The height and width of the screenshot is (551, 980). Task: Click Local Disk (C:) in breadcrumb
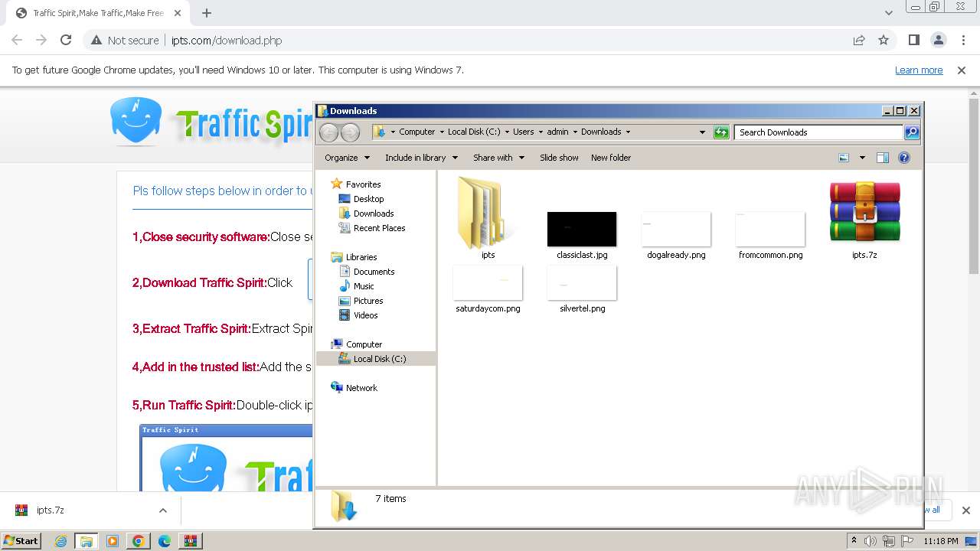coord(474,132)
